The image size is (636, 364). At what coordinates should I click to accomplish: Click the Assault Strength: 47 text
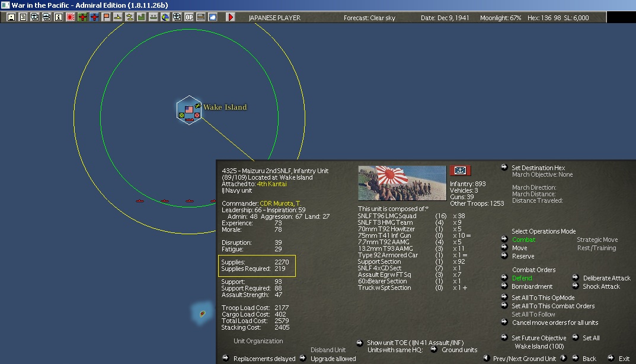[x=251, y=295]
